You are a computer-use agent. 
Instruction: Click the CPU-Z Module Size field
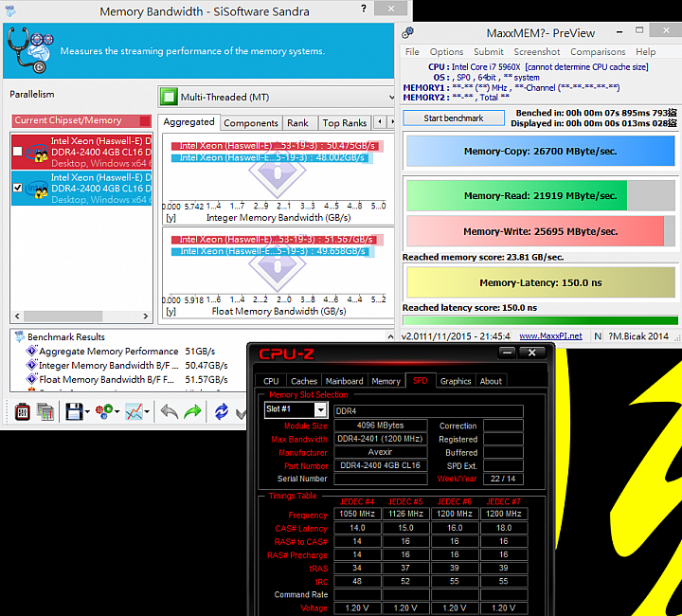click(x=380, y=426)
